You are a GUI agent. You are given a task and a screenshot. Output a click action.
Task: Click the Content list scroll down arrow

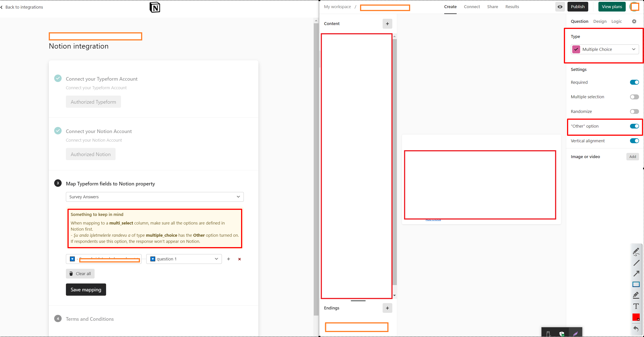click(x=394, y=295)
